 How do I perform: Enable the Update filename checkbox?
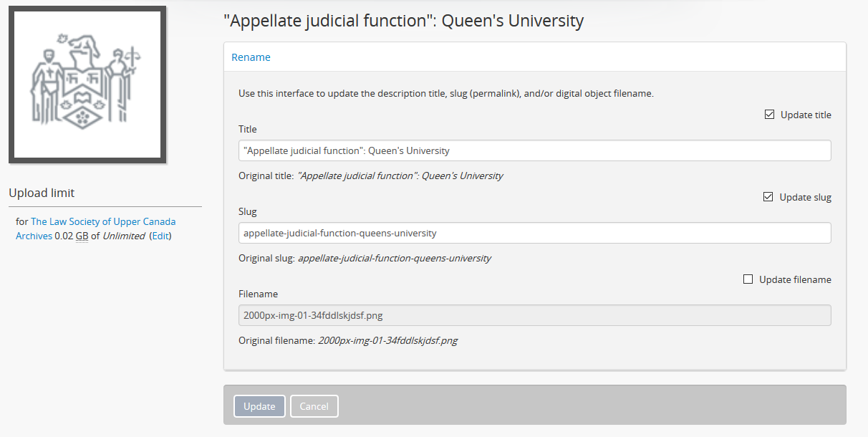(748, 279)
